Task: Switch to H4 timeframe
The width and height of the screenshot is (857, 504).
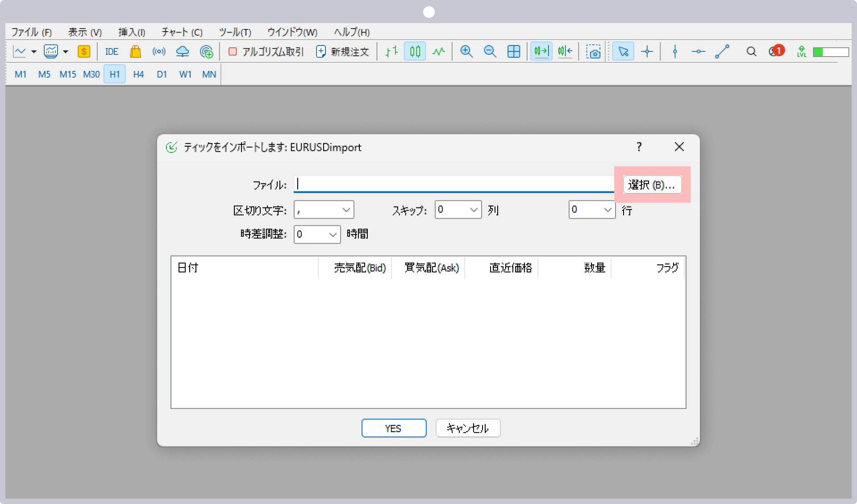Action: tap(138, 74)
